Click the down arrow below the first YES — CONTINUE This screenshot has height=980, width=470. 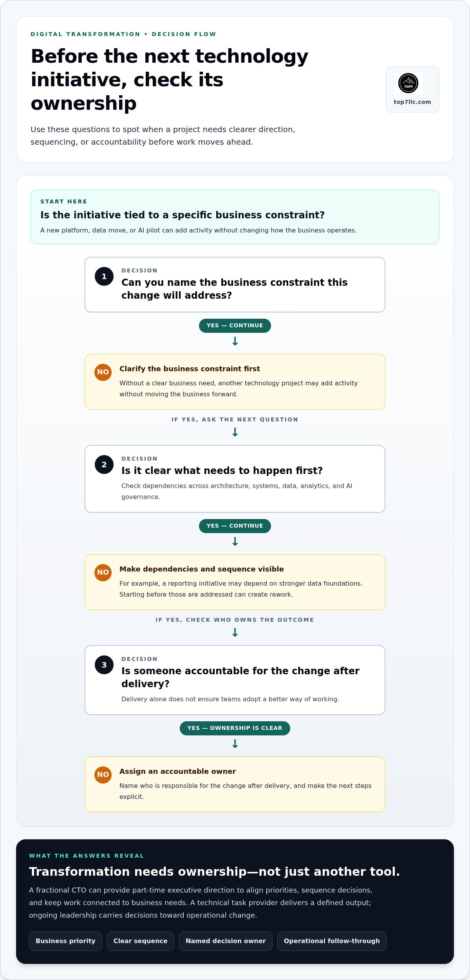tap(235, 341)
